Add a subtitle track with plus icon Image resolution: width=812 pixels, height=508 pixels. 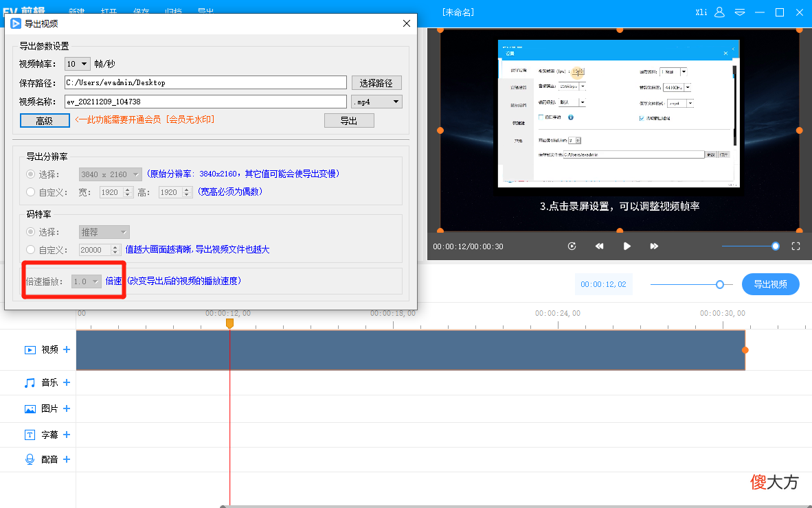66,435
